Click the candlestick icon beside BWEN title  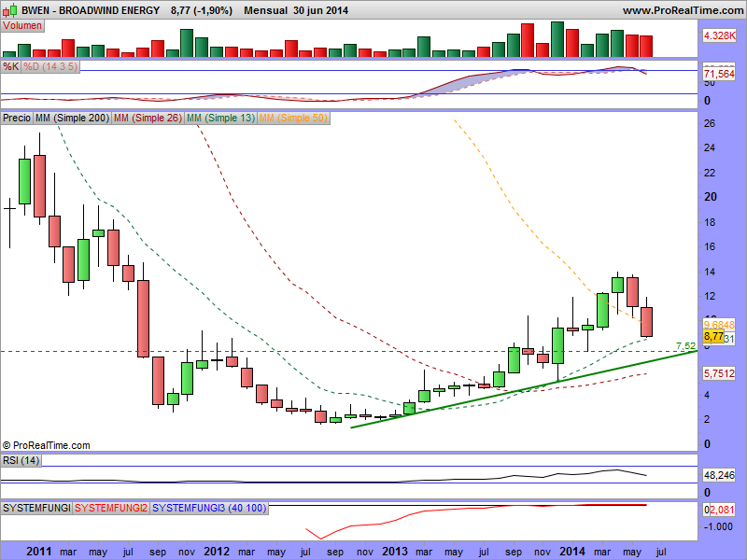coord(11,9)
